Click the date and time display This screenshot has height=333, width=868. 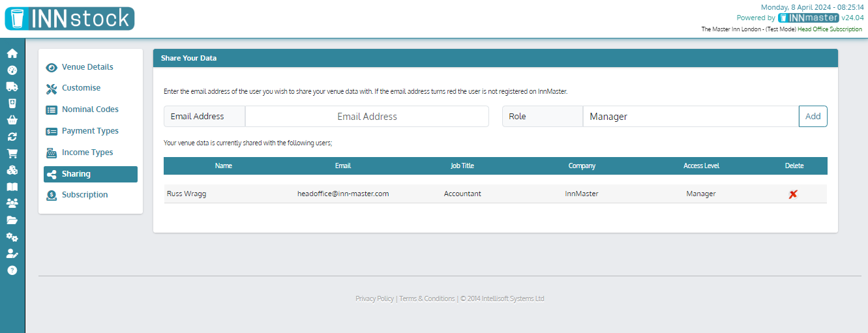coord(812,7)
